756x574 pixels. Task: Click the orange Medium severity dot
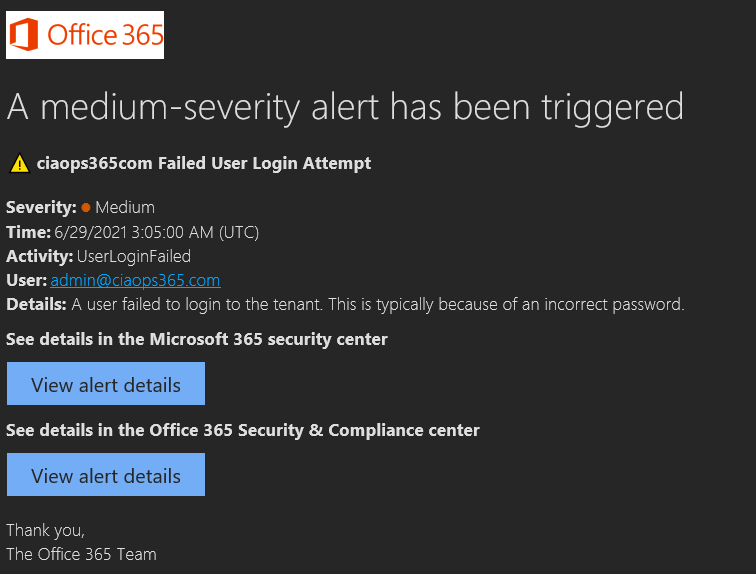pos(86,208)
